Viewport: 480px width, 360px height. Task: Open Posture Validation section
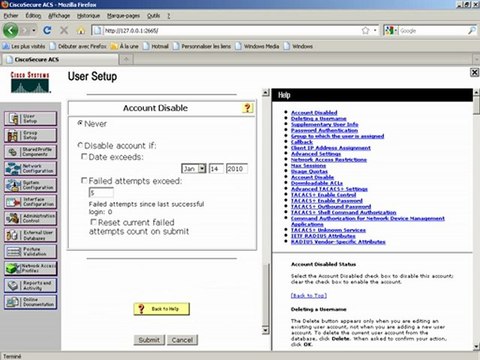click(30, 252)
